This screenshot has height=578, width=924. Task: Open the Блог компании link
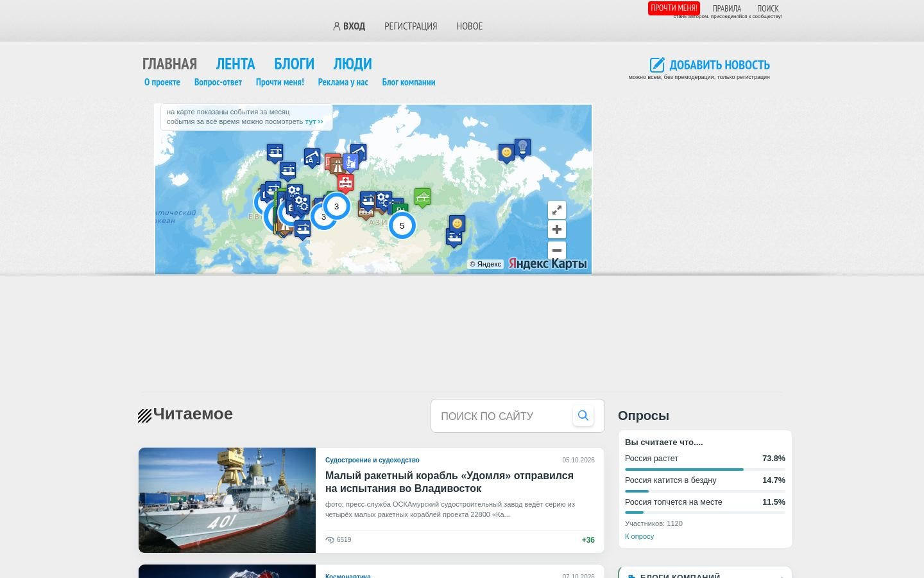pyautogui.click(x=409, y=82)
